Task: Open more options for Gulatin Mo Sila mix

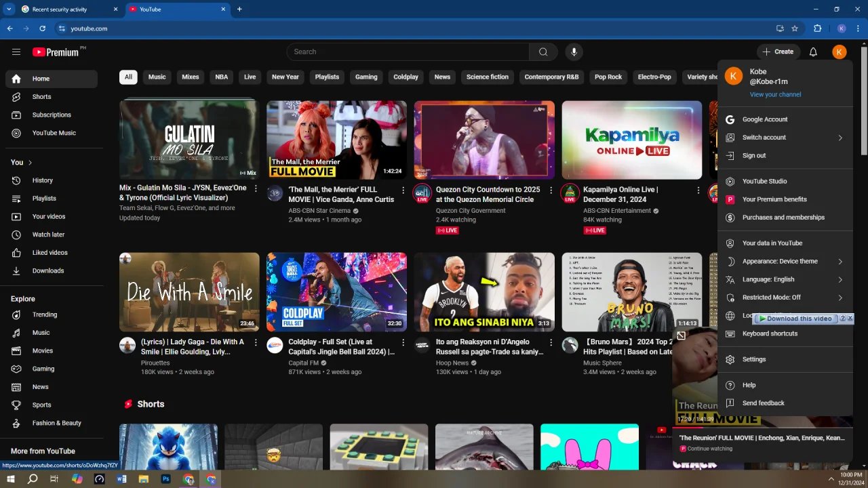Action: coord(256,189)
